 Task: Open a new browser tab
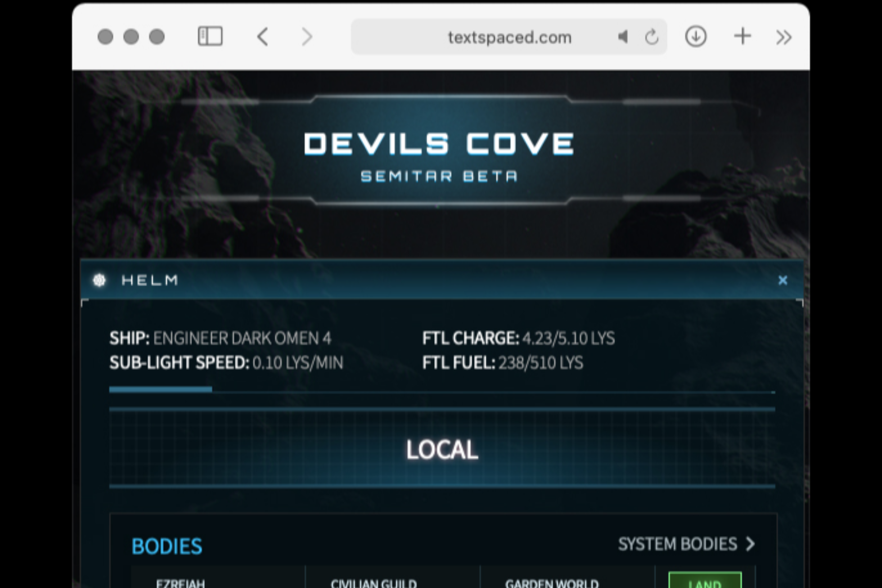tap(742, 37)
